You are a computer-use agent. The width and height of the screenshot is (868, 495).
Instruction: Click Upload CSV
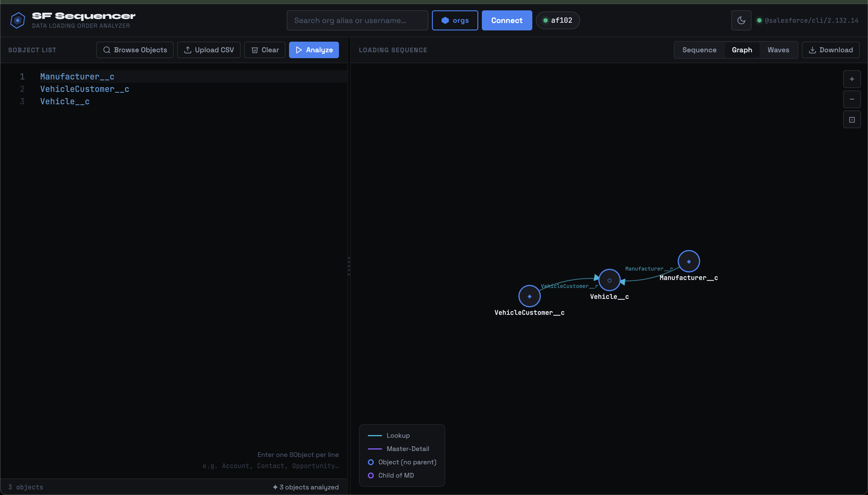(209, 50)
